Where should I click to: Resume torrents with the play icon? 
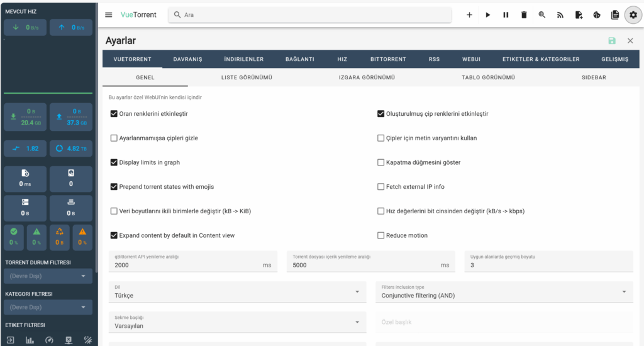[x=487, y=15]
